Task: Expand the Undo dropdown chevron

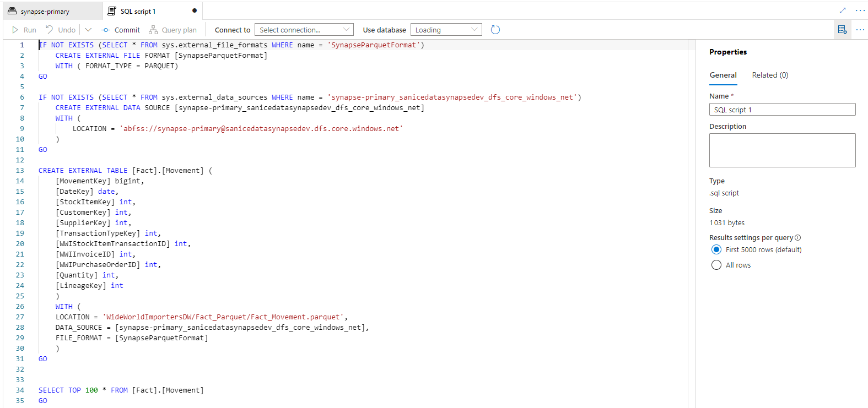Action: click(x=88, y=30)
